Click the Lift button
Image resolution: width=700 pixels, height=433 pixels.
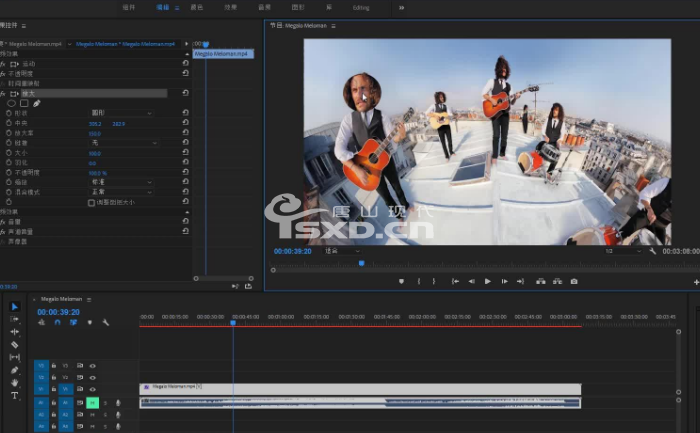pyautogui.click(x=541, y=281)
